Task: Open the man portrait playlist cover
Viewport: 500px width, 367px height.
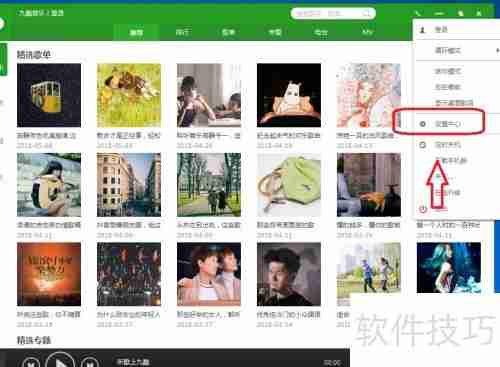Action: coord(289,274)
